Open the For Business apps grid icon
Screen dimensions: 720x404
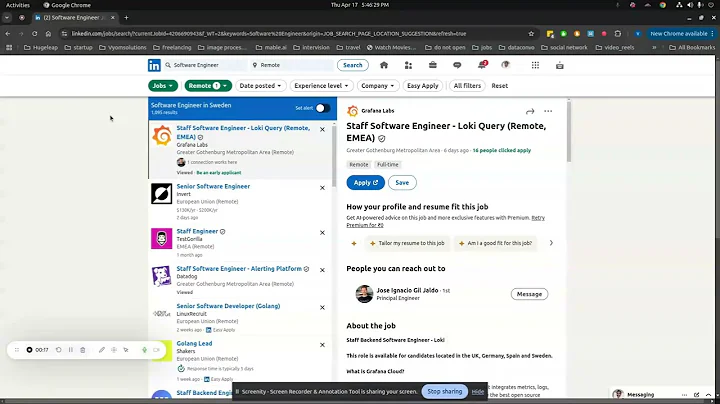pos(535,65)
